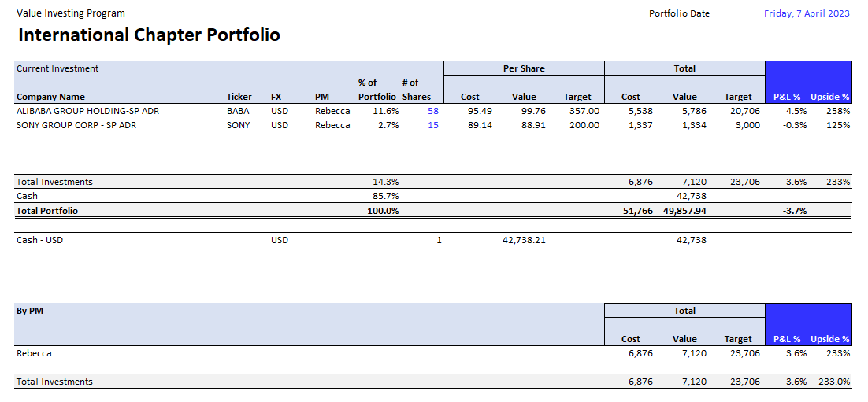Select ALIBABA GROUP HOLDING-SP ADR company name
Screen dimensions: 868x402
(87, 111)
